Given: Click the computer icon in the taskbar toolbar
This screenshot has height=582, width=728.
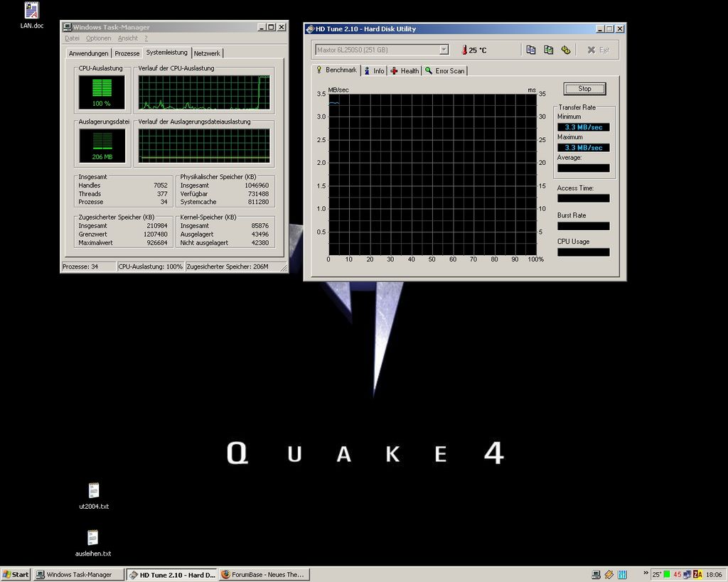Looking at the screenshot, I should point(596,575).
